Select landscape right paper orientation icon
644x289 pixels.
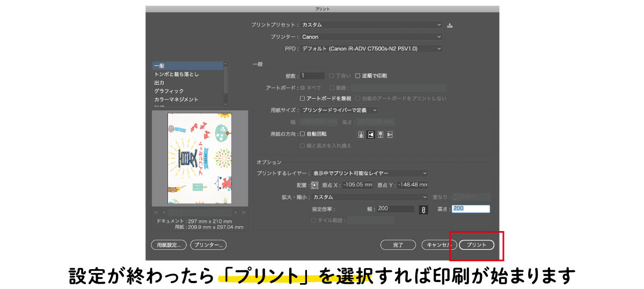(x=390, y=134)
